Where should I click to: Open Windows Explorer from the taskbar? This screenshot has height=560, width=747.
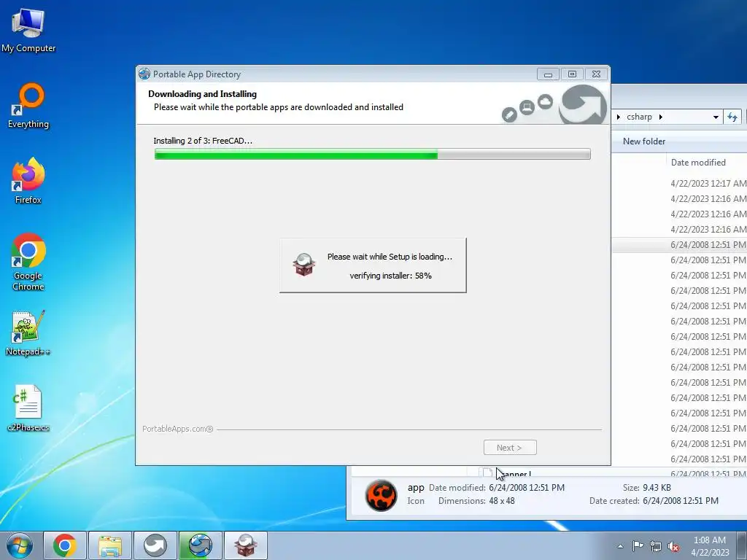click(x=110, y=545)
